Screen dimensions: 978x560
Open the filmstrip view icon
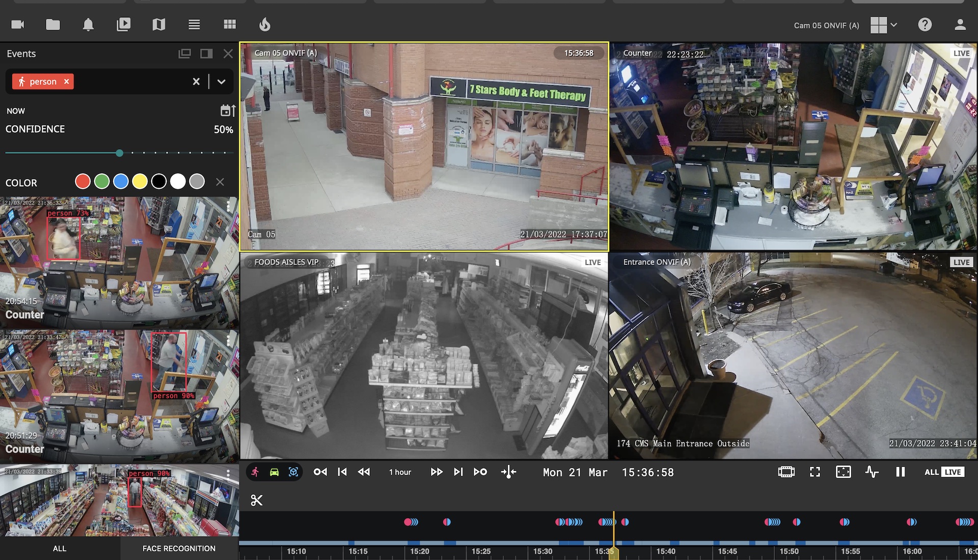(786, 472)
